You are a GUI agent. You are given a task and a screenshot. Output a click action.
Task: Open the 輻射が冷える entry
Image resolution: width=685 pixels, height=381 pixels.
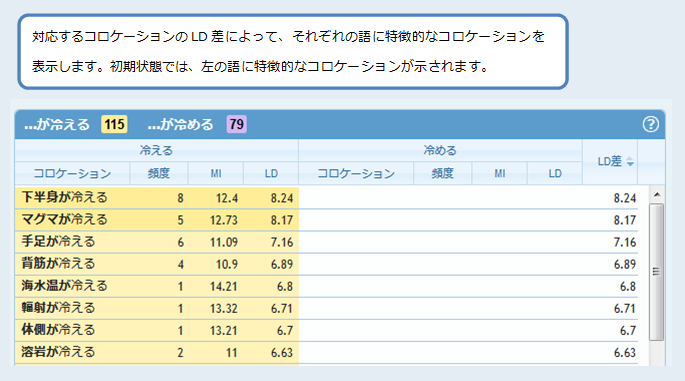tap(59, 308)
